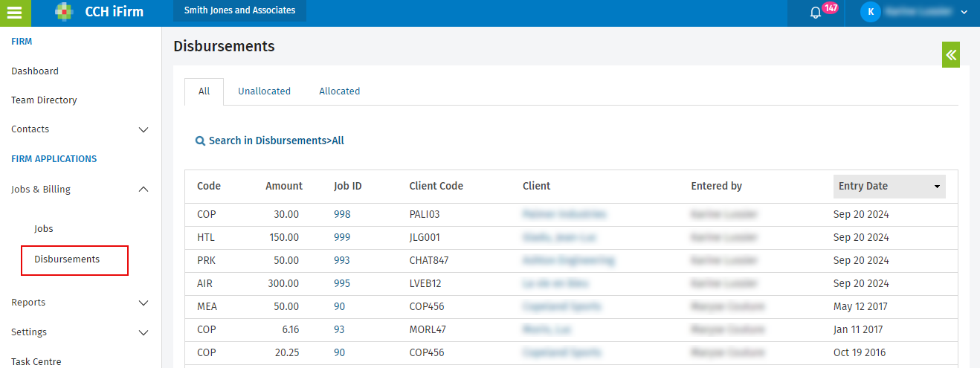Sort by the Client Code column header
The image size is (980, 368).
point(436,186)
